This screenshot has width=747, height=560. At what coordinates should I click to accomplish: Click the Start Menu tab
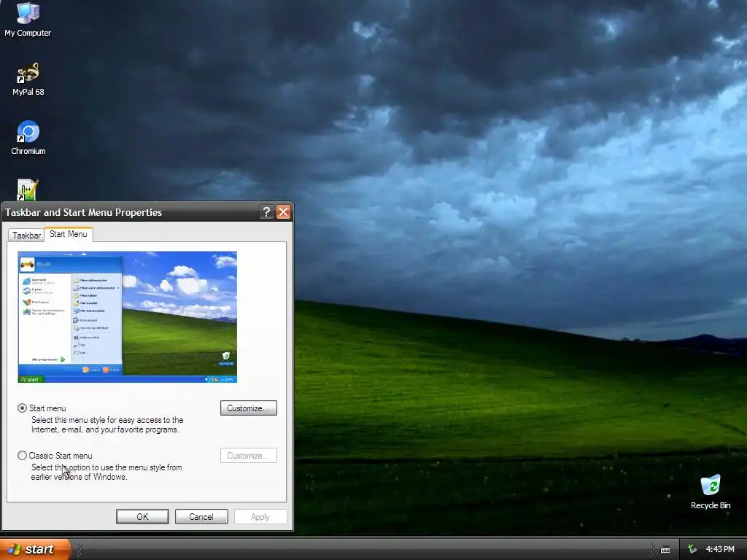tap(68, 234)
